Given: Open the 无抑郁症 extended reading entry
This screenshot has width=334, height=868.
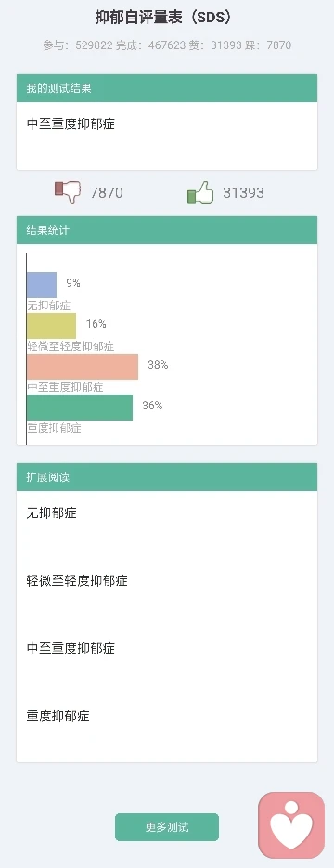Looking at the screenshot, I should [x=51, y=513].
